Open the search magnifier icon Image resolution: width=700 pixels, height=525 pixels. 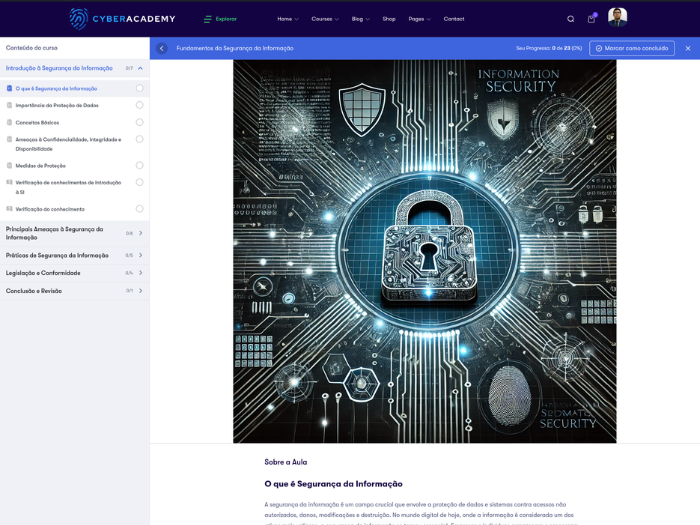coord(571,19)
